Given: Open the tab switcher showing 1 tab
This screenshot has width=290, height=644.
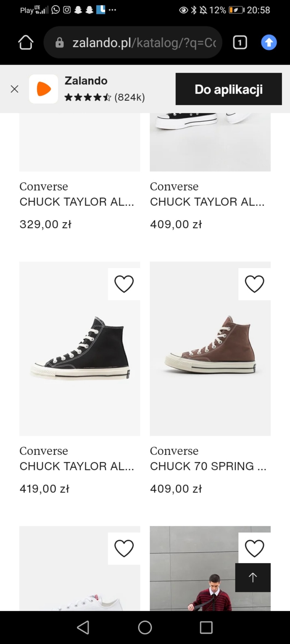Looking at the screenshot, I should click(x=240, y=43).
